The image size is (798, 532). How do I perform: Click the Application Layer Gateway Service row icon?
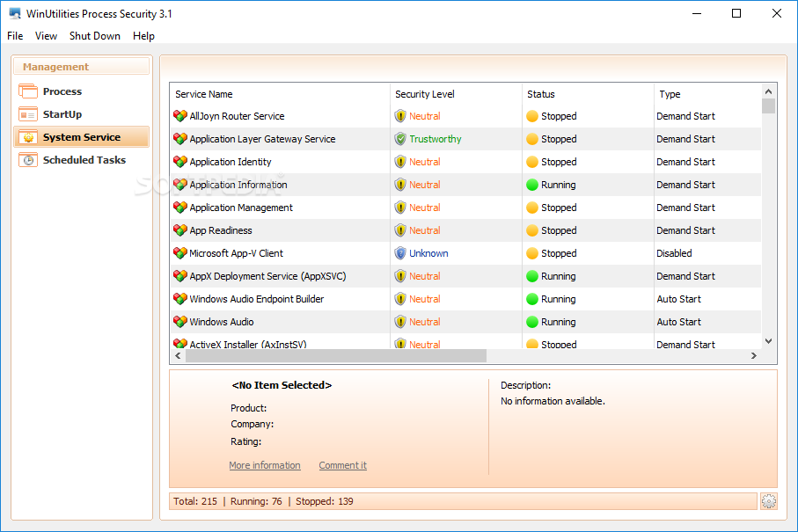tap(180, 139)
